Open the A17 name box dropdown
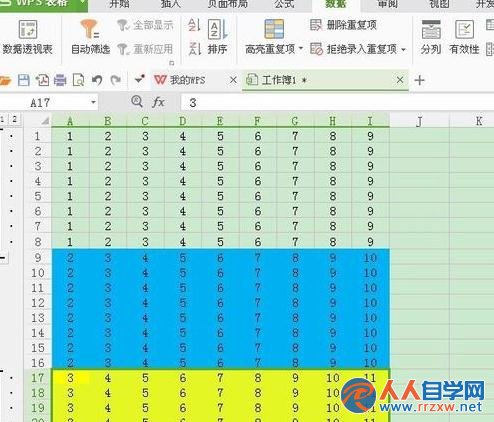This screenshot has height=422, width=494. point(94,102)
